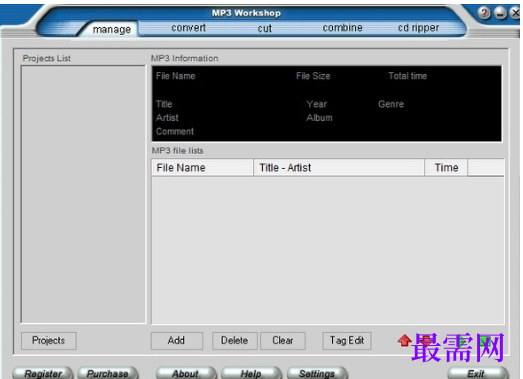Image resolution: width=523 pixels, height=379 pixels.
Task: Minimize the MP3 Workshop window
Action: click(x=500, y=13)
